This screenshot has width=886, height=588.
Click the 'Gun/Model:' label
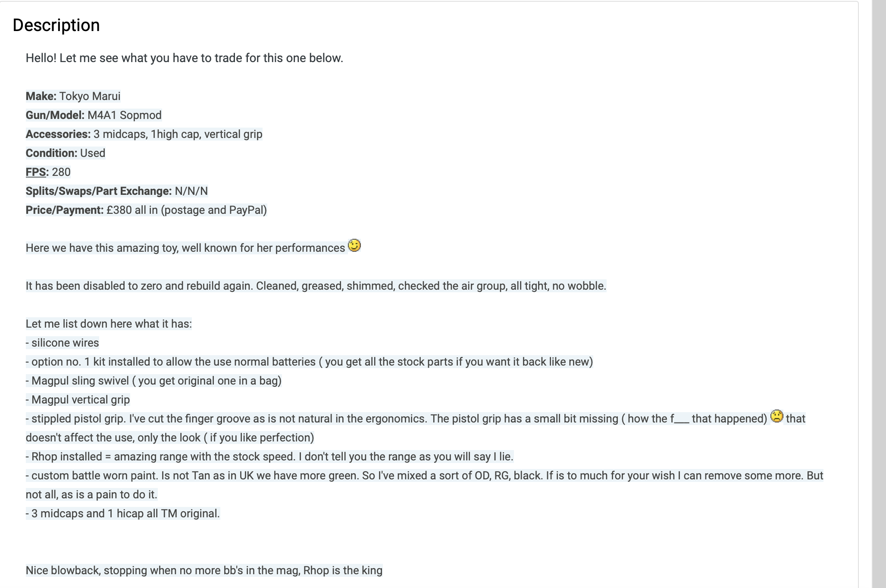pyautogui.click(x=55, y=115)
